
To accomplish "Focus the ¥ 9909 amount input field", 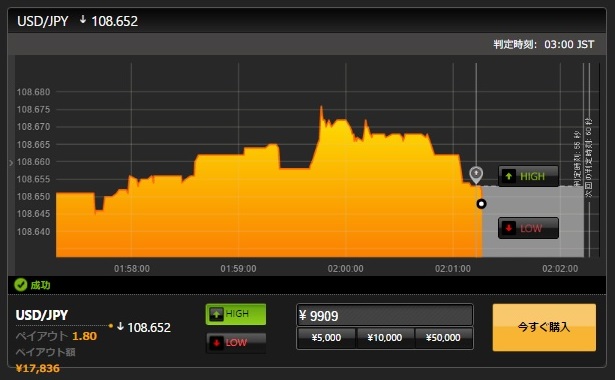I will tap(385, 315).
